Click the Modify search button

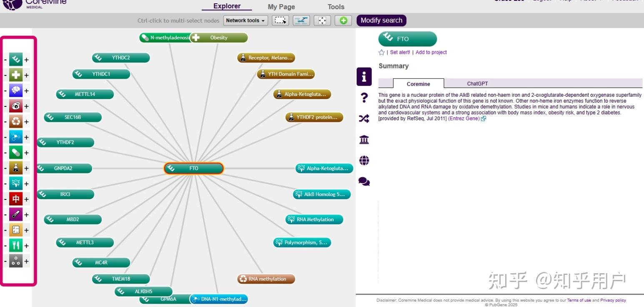click(x=381, y=20)
